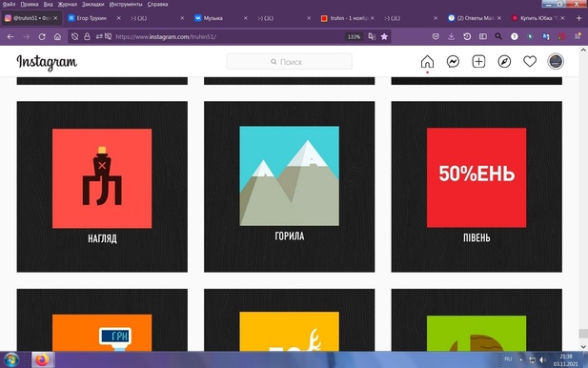Go to the Instagram home feed icon
Viewport: 588px width, 368px height.
[x=427, y=62]
